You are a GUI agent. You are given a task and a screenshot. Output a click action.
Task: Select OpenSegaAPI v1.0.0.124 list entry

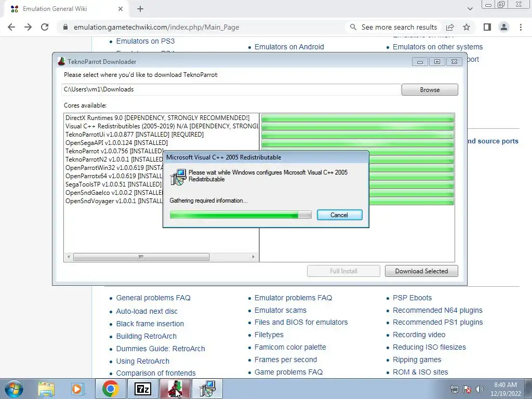(x=116, y=142)
